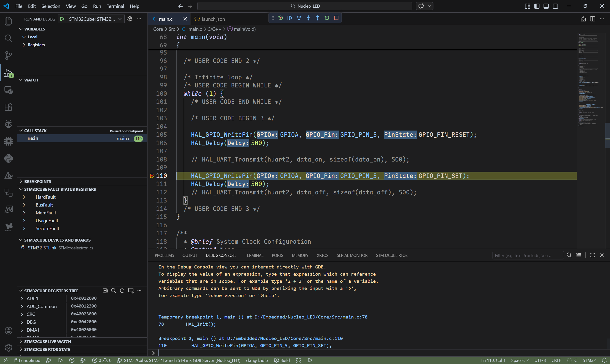
Task: Click the Nucleo_LED command center search box
Action: point(305,6)
